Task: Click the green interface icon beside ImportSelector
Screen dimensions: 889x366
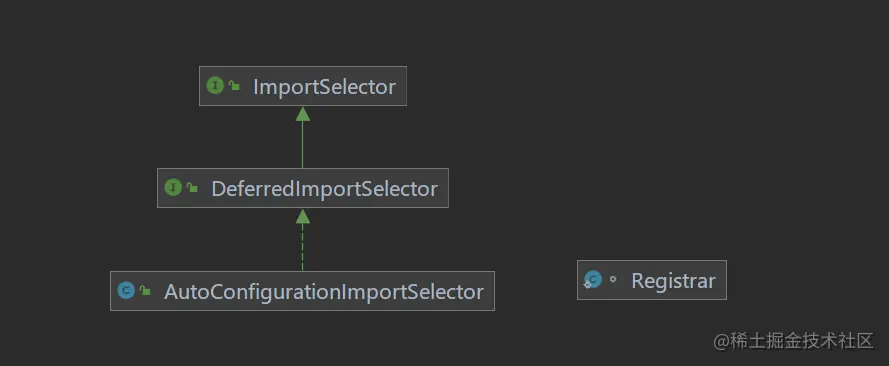Action: [215, 86]
